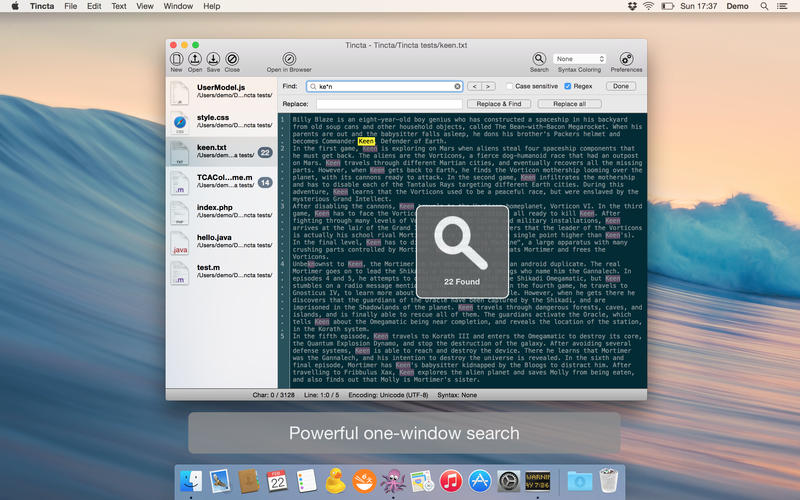
Task: Click the New document toolbar icon
Action: coord(176,59)
